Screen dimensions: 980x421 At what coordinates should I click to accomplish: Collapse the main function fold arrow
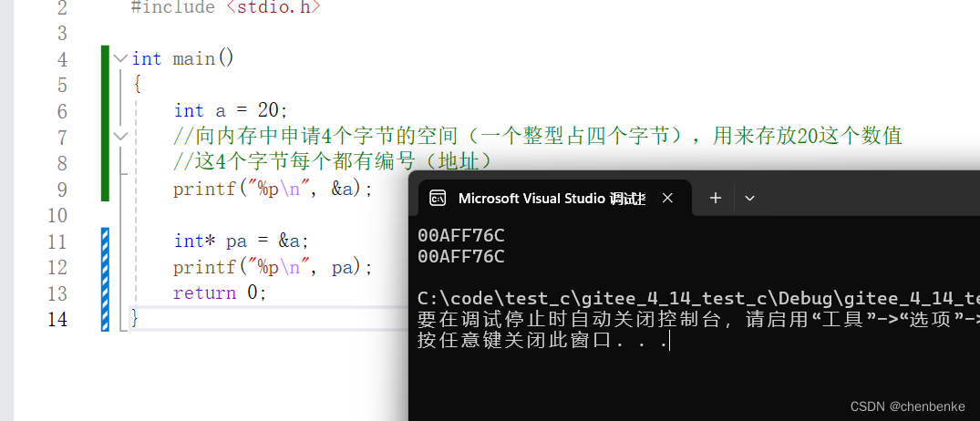coord(120,58)
